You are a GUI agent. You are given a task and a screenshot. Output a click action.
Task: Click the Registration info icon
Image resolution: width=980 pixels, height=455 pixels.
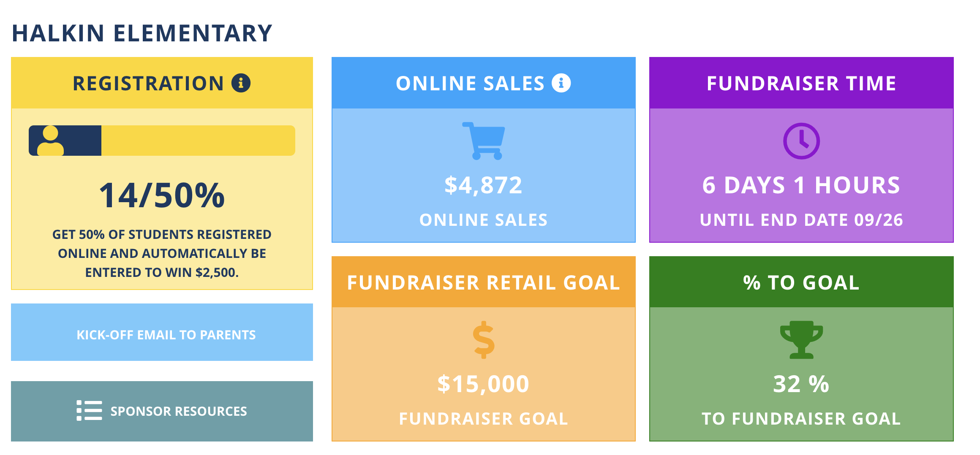241,83
